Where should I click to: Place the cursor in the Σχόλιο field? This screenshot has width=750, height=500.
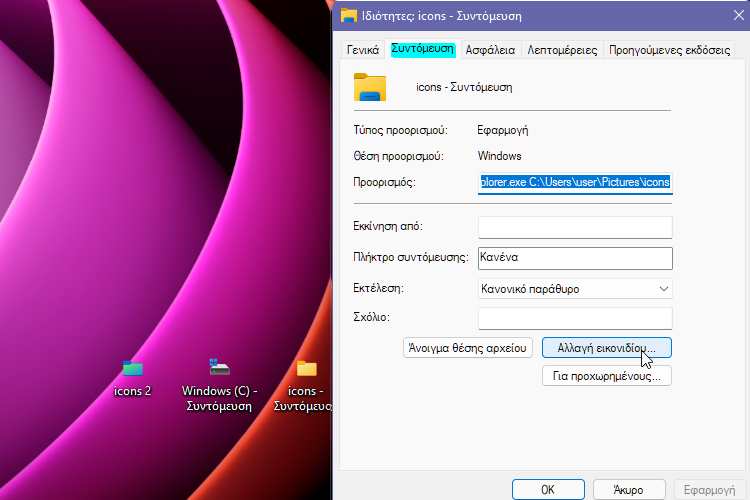coord(575,318)
